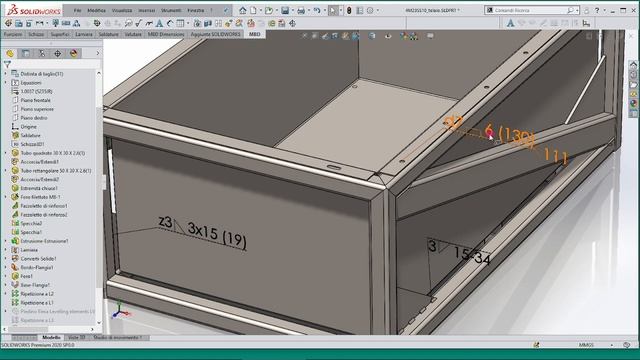Open dropdown next to Options gear
640x360 pixels.
point(378,11)
